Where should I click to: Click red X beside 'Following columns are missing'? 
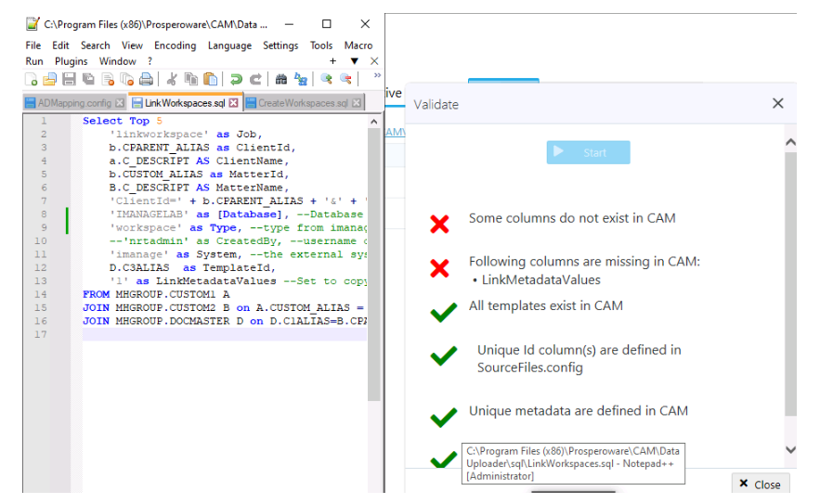[439, 268]
